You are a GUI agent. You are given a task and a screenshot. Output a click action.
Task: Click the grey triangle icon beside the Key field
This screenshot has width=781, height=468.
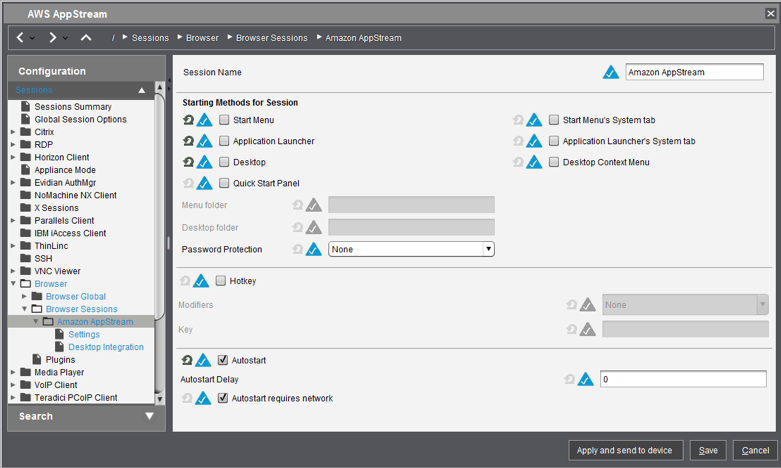(588, 329)
